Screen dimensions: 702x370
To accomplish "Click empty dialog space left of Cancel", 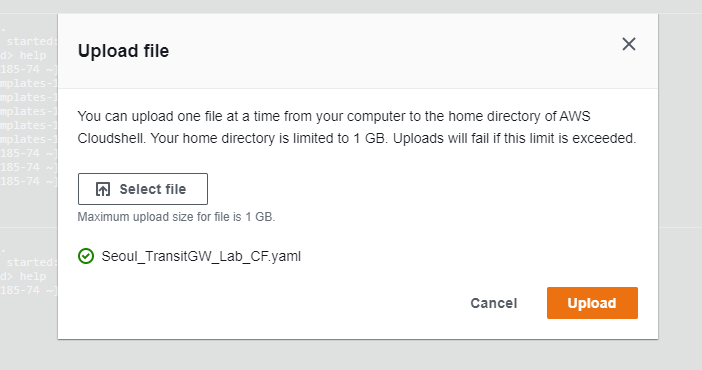I will point(269,303).
